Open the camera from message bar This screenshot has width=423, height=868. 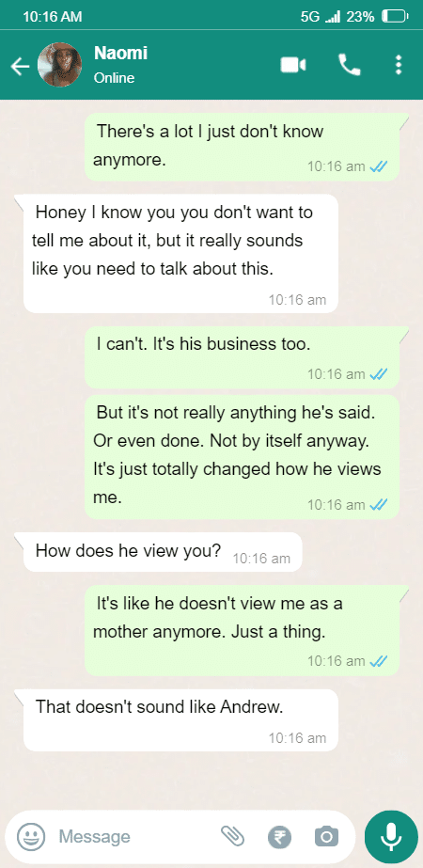327,836
